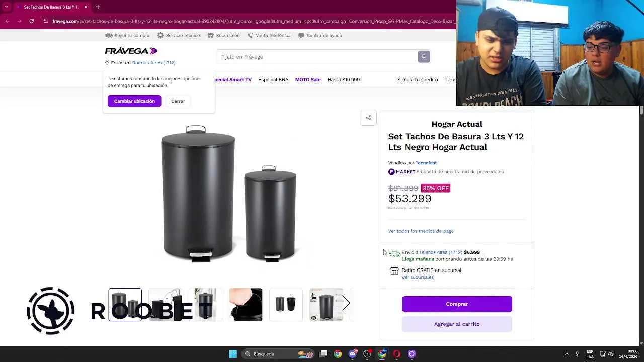The width and height of the screenshot is (644, 362).
Task: Reload the page with browser refresh icon
Action: click(31, 21)
